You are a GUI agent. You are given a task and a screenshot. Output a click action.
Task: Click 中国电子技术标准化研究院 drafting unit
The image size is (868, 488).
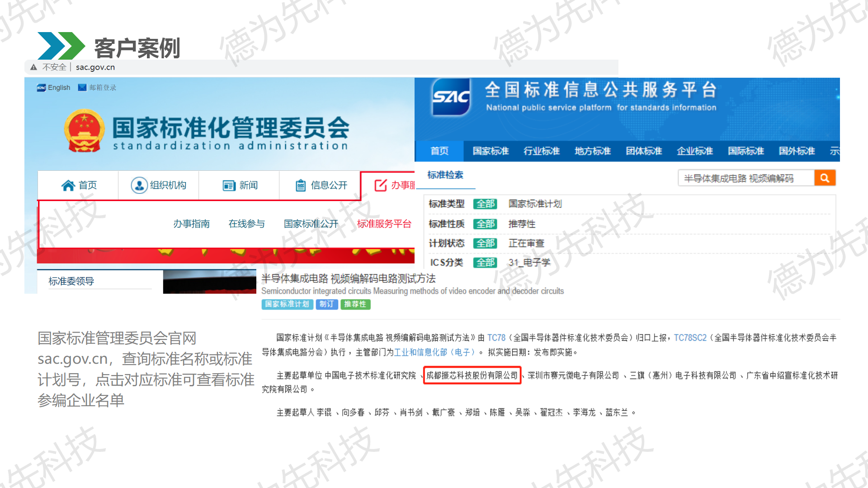pos(370,375)
